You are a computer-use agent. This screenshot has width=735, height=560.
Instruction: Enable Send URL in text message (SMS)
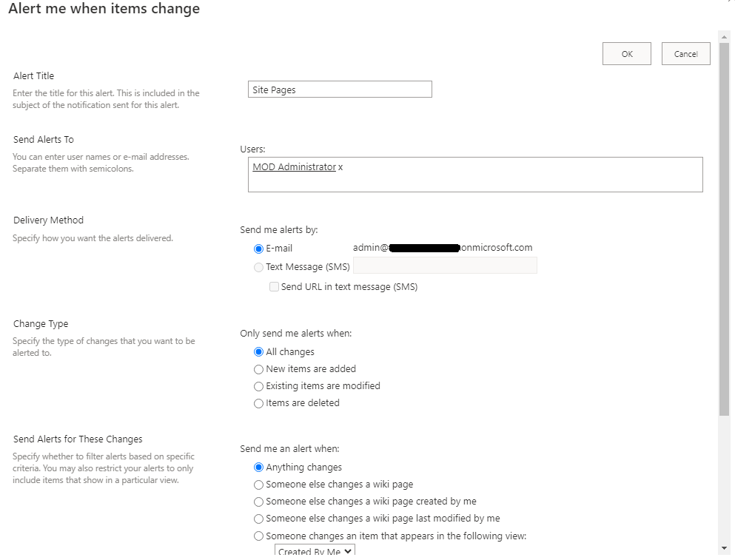pos(274,286)
